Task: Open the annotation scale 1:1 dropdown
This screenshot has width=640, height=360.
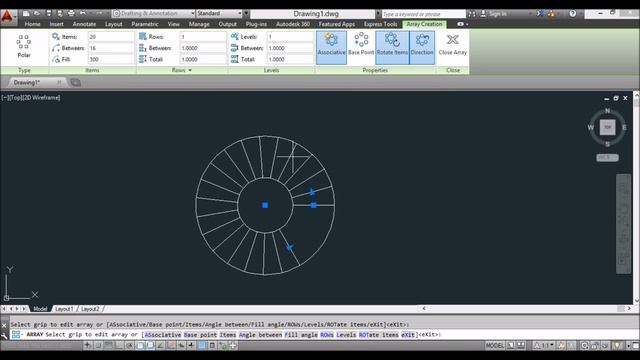Action: pos(544,345)
